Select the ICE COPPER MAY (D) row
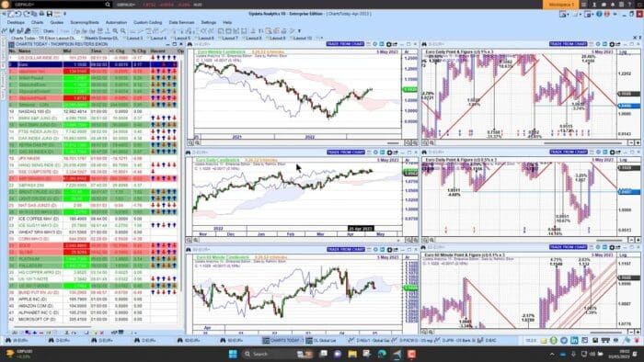The width and height of the screenshot is (644, 362). 94,219
